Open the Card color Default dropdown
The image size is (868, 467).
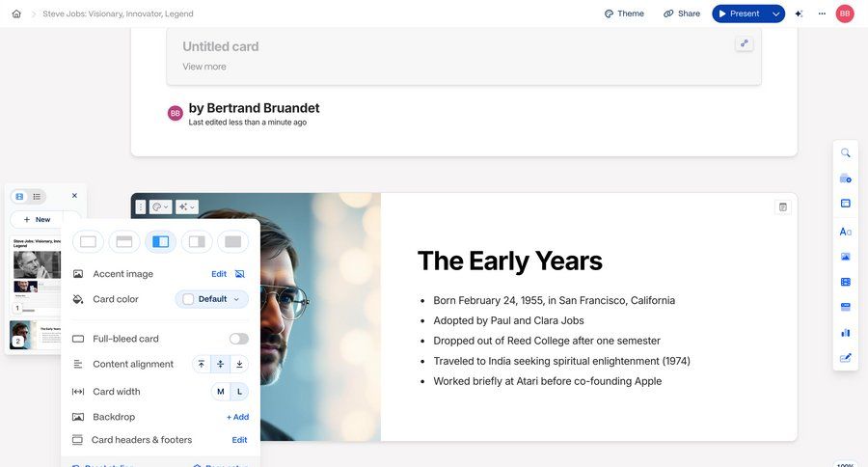click(x=212, y=299)
